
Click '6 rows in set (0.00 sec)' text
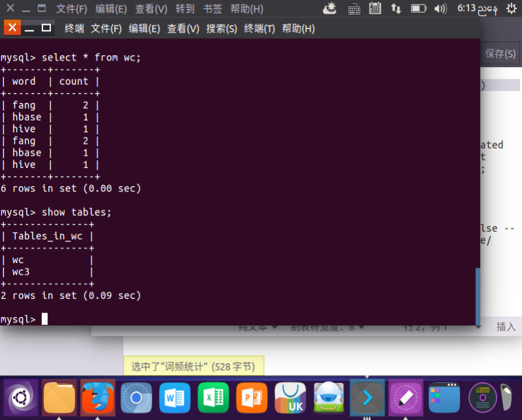coord(70,189)
